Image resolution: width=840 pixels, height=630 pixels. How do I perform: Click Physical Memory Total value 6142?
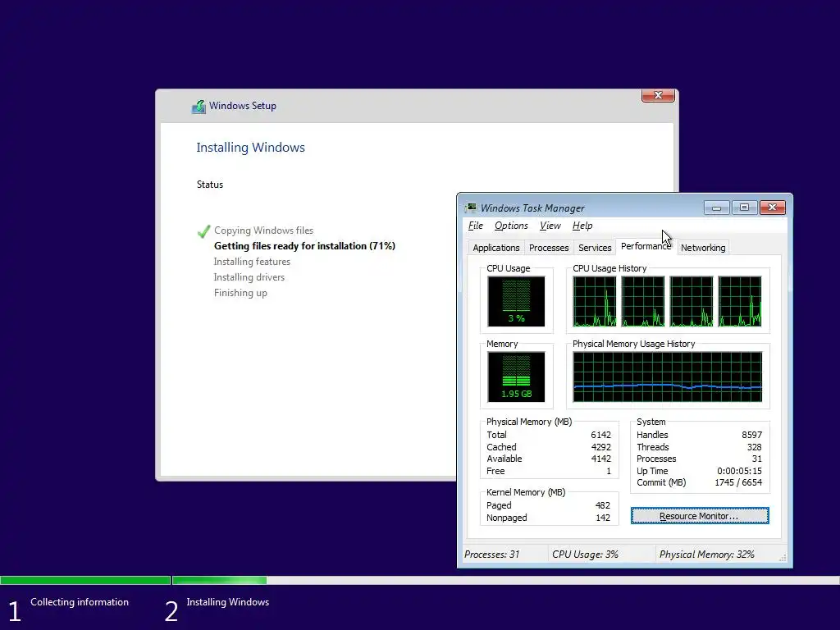point(600,435)
